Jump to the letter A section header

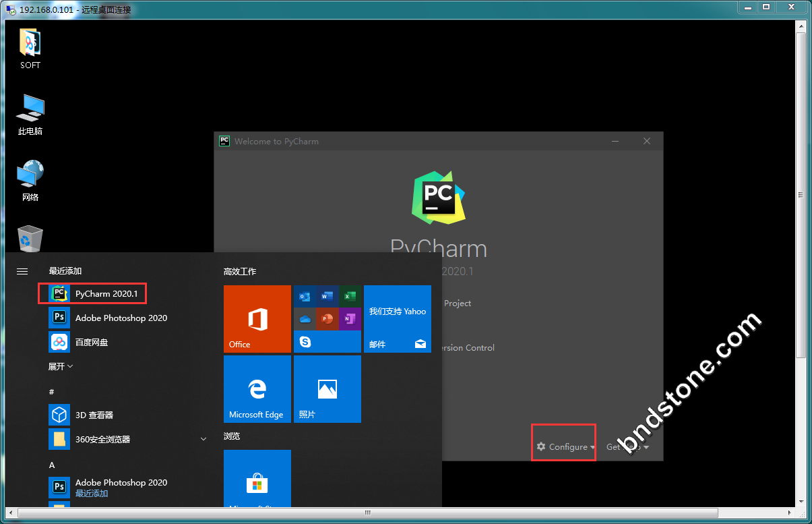[52, 465]
